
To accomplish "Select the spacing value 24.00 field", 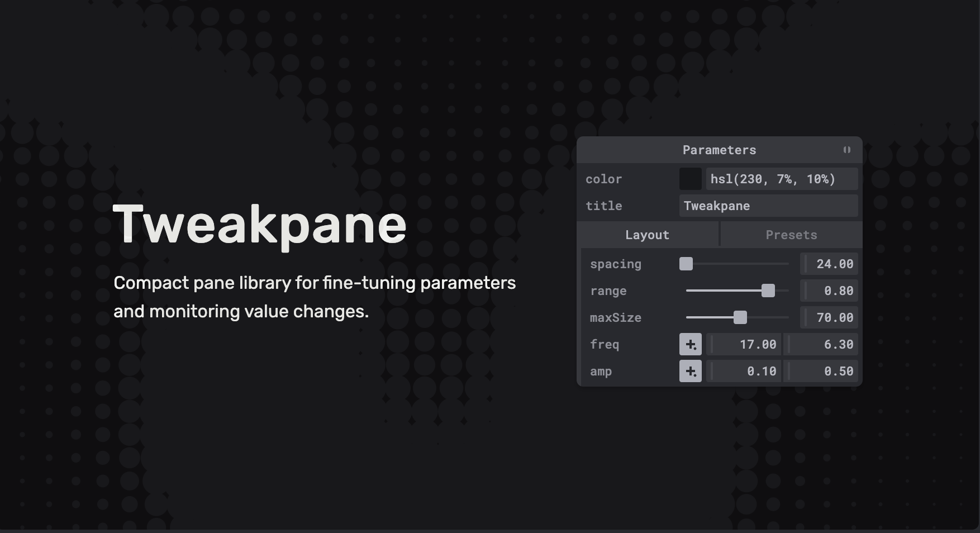I will coord(829,264).
